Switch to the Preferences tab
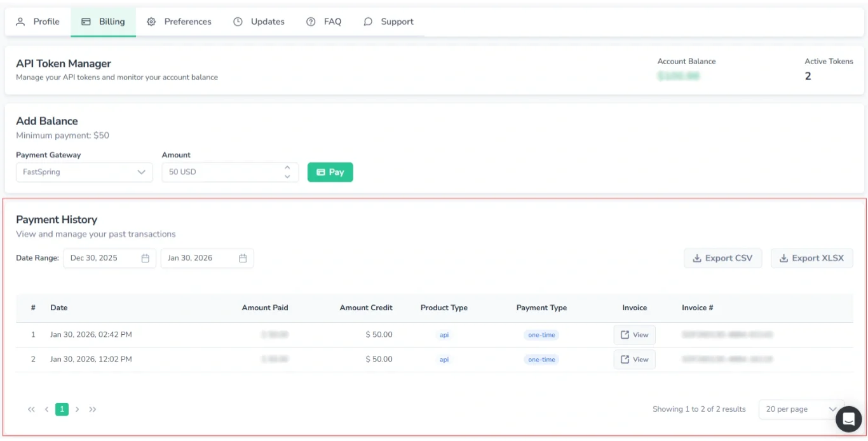The width and height of the screenshot is (868, 441). click(187, 21)
